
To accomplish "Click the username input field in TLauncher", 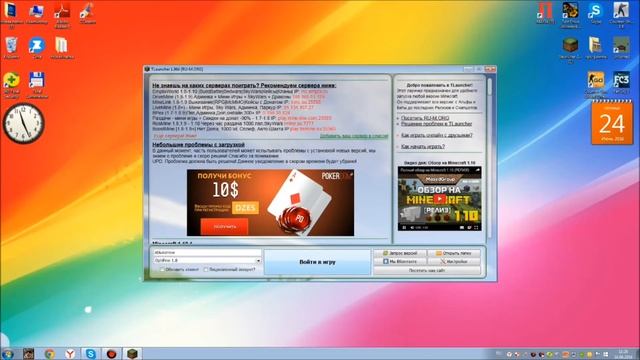I will pos(207,253).
